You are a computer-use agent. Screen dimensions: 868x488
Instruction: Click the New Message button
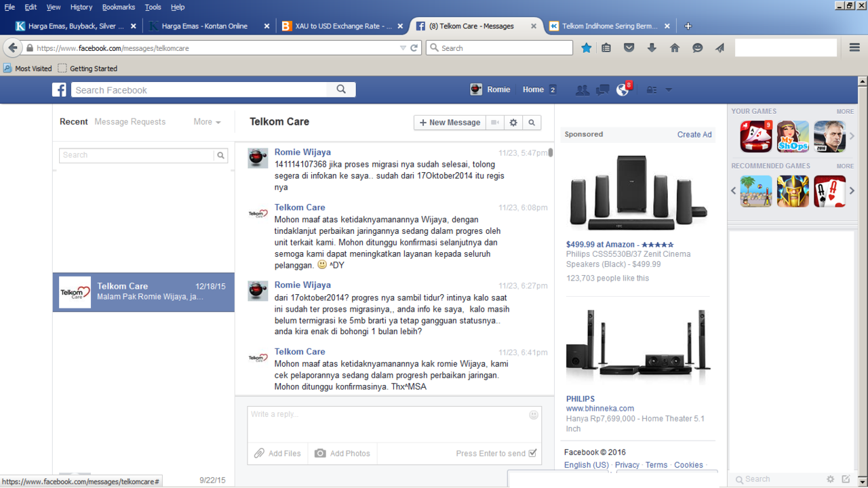tap(450, 123)
